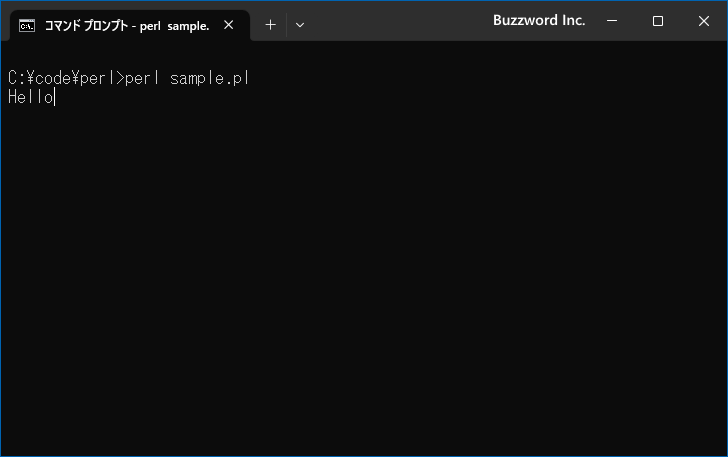Expand the new tab profile dropdown chevron

pyautogui.click(x=300, y=25)
